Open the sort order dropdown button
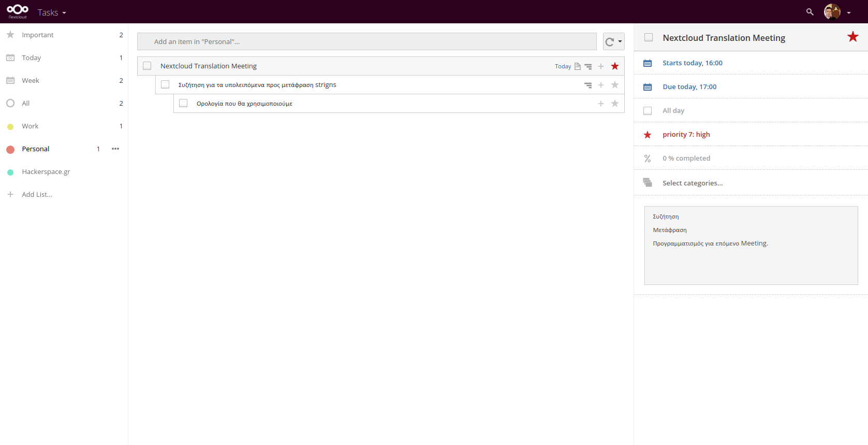Image resolution: width=868 pixels, height=445 pixels. [x=613, y=41]
